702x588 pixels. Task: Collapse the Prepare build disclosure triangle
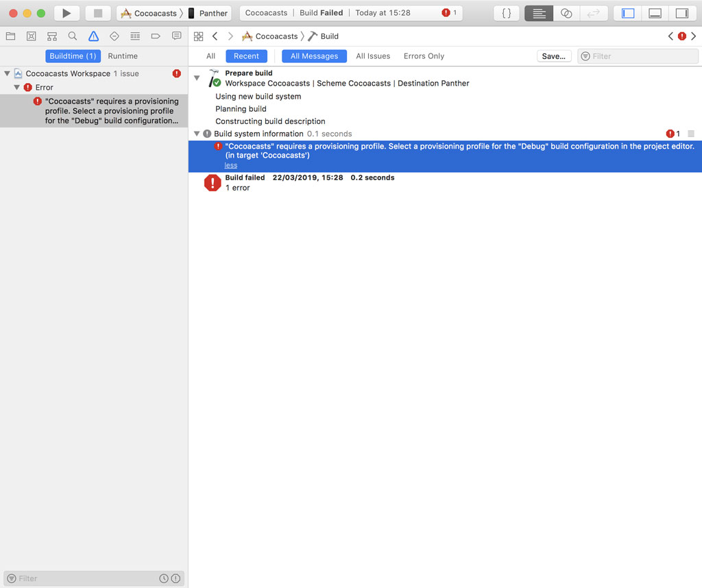(x=197, y=75)
